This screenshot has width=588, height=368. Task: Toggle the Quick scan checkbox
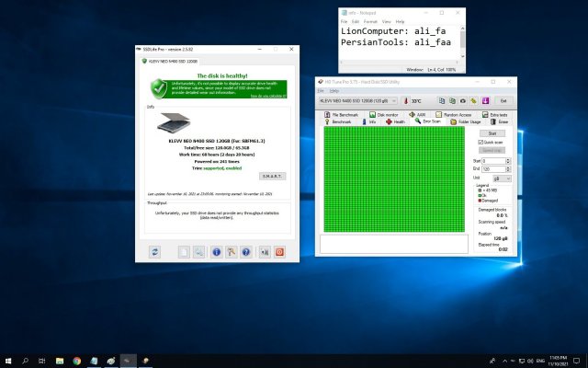pos(481,143)
